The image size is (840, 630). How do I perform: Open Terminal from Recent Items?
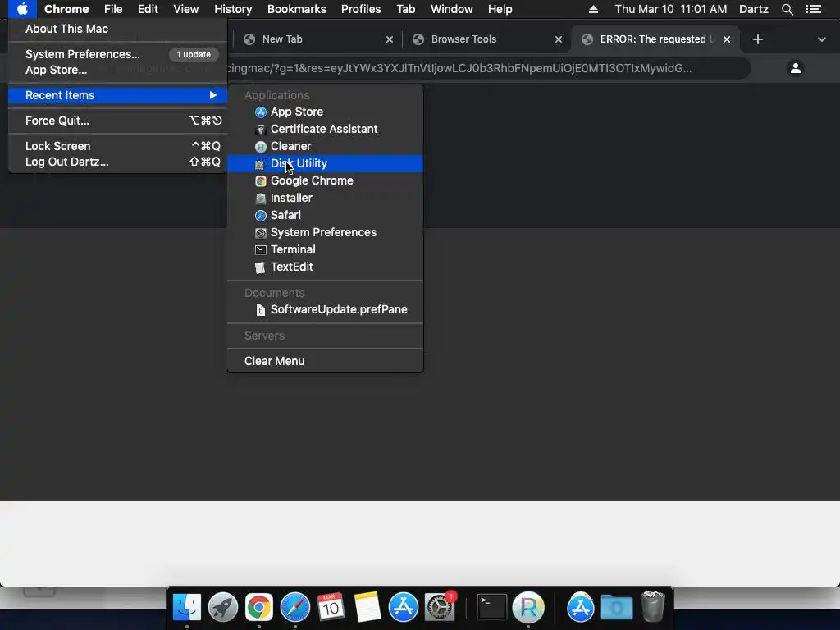(325, 249)
